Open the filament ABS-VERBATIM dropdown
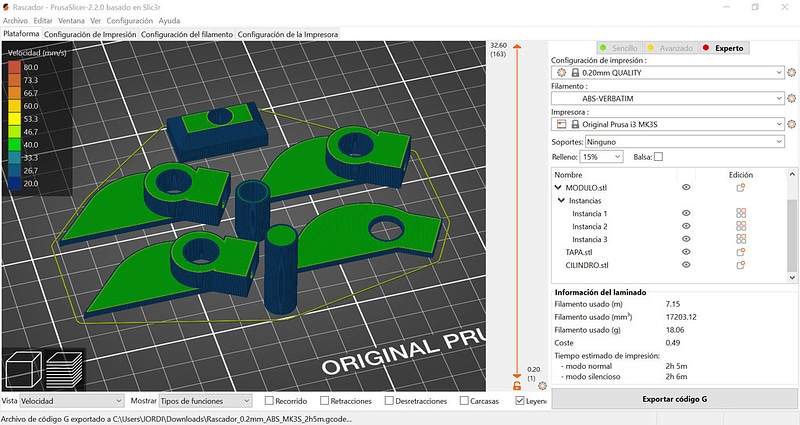Image resolution: width=800 pixels, height=425 pixels. tap(667, 98)
